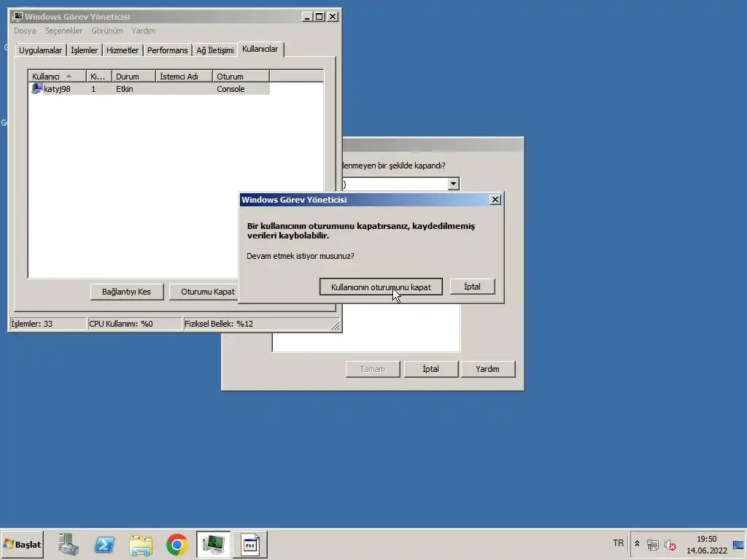The width and height of the screenshot is (747, 560).
Task: Open the Seçenekler menu
Action: tap(63, 31)
